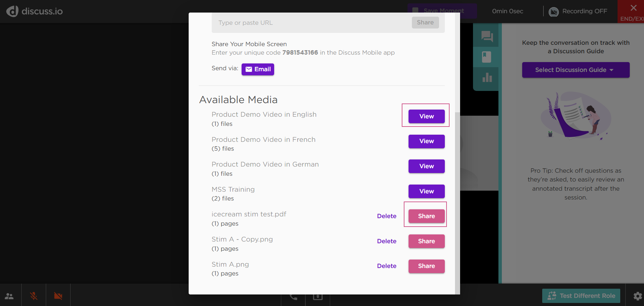View MSS Training media files

click(x=426, y=191)
